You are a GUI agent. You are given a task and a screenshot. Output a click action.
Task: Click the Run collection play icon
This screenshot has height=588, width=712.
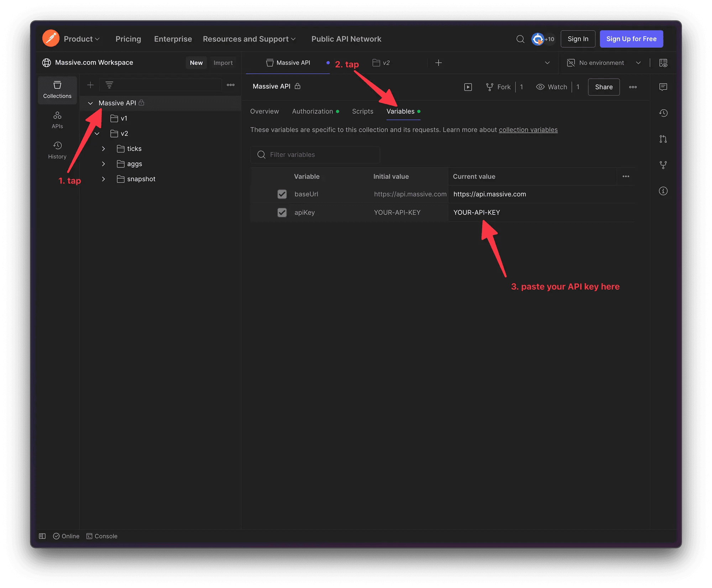(468, 87)
